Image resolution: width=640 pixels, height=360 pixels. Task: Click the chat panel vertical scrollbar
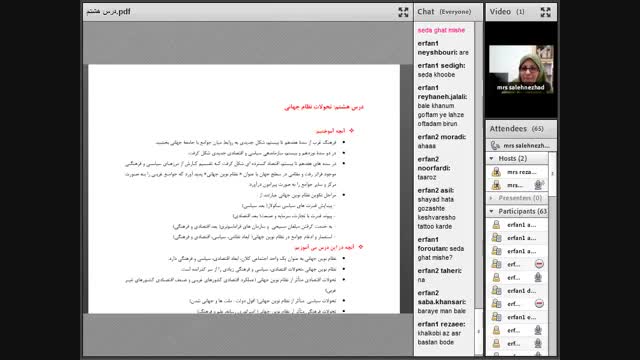(479, 188)
